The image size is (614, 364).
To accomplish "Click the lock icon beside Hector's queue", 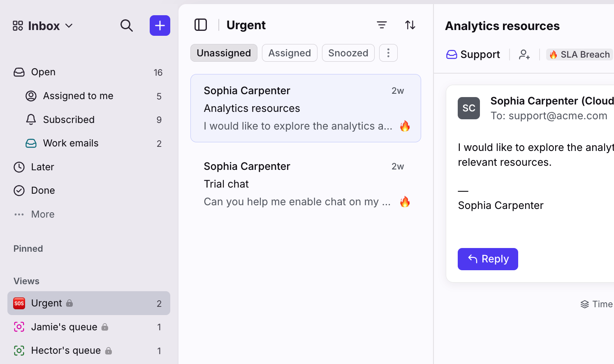I will (109, 350).
